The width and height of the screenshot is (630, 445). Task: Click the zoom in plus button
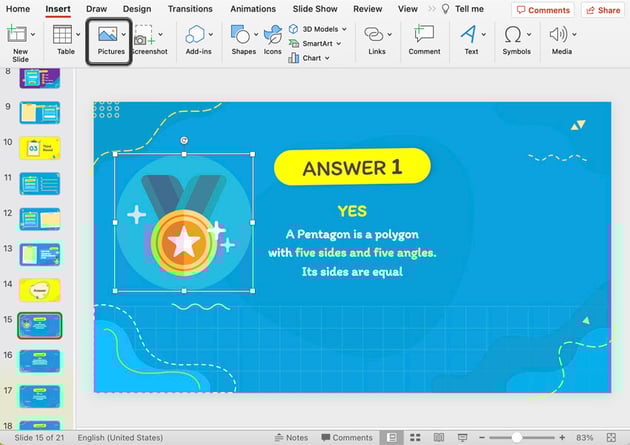click(x=562, y=437)
